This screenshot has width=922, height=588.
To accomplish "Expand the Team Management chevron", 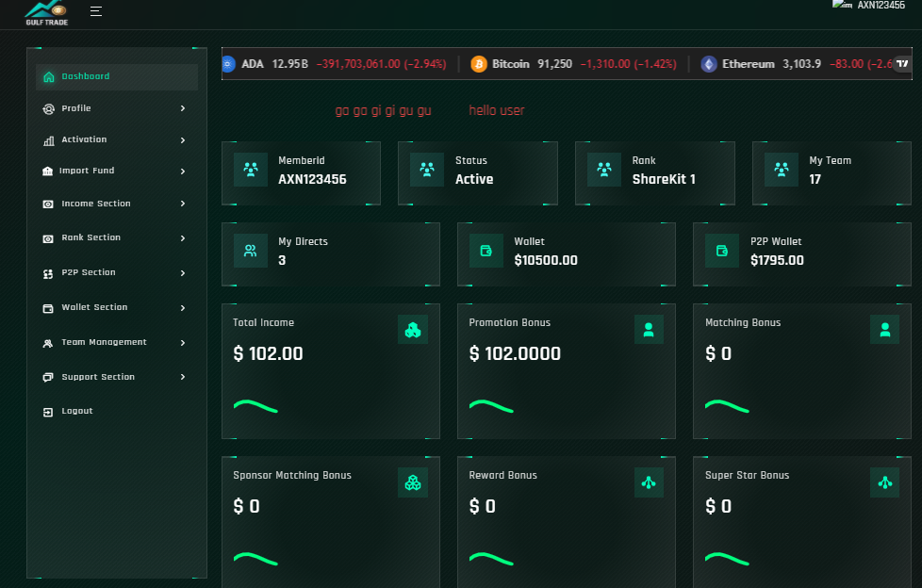I will (x=182, y=342).
